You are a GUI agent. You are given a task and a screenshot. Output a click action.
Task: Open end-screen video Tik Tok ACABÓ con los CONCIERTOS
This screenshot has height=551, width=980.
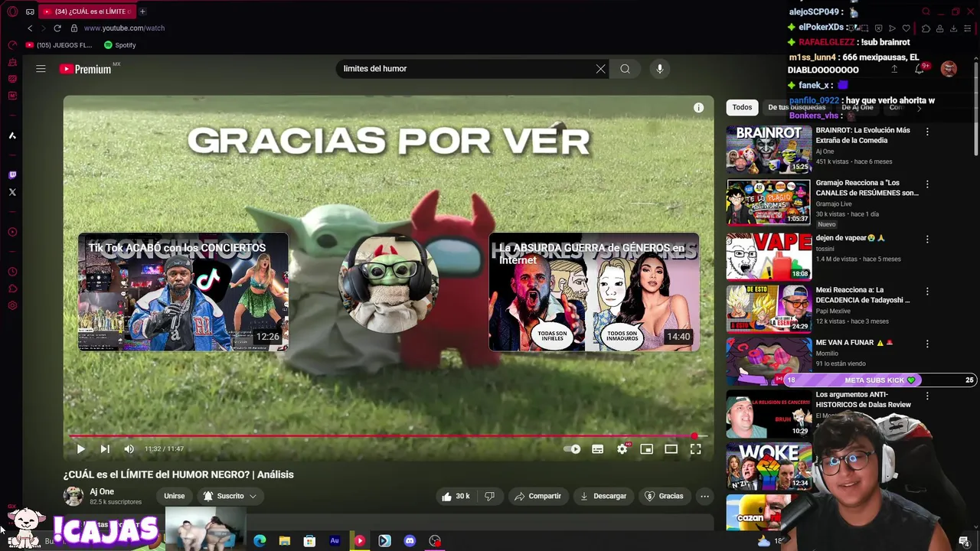(x=184, y=292)
